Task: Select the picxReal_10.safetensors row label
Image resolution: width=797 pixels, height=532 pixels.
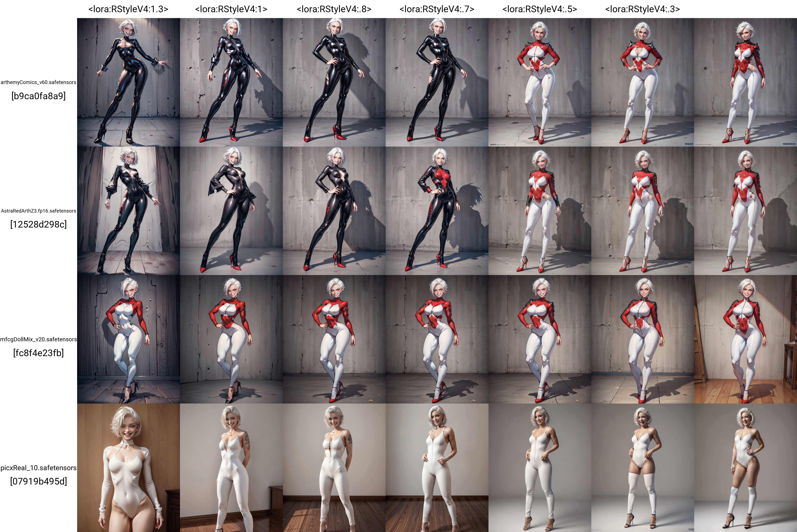Action: coord(38,468)
